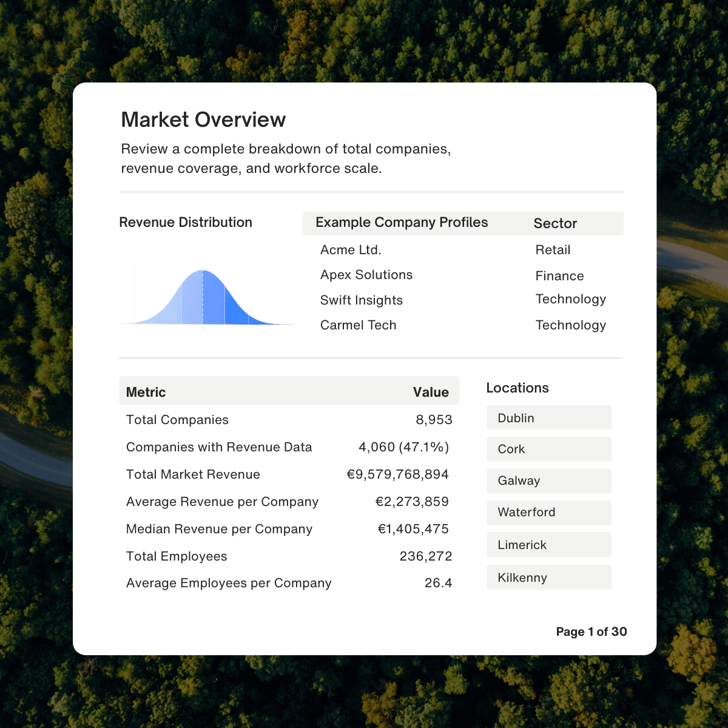
Task: Click the Total Market Revenue value
Action: pyautogui.click(x=397, y=474)
